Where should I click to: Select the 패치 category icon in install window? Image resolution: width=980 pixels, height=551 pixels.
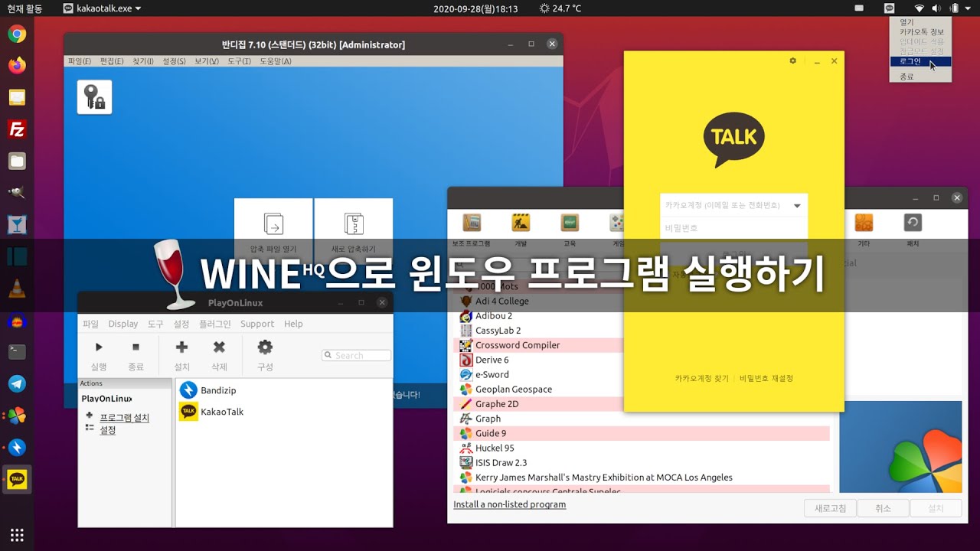[x=913, y=223]
